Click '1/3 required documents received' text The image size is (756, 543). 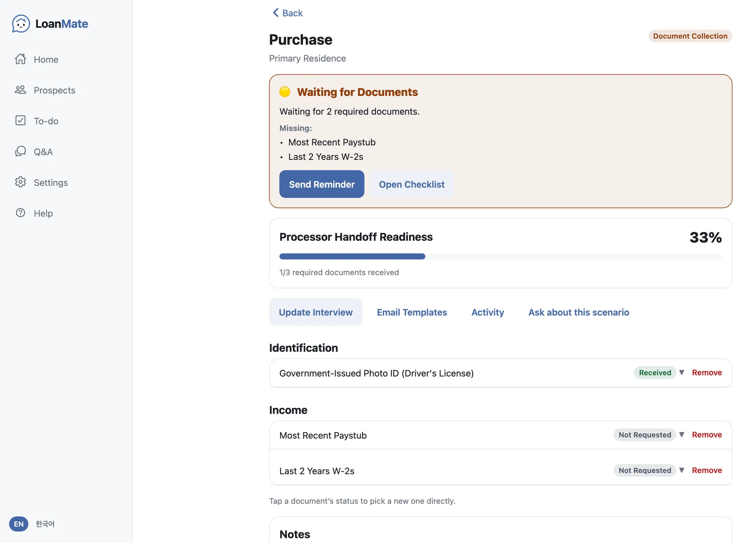(339, 272)
